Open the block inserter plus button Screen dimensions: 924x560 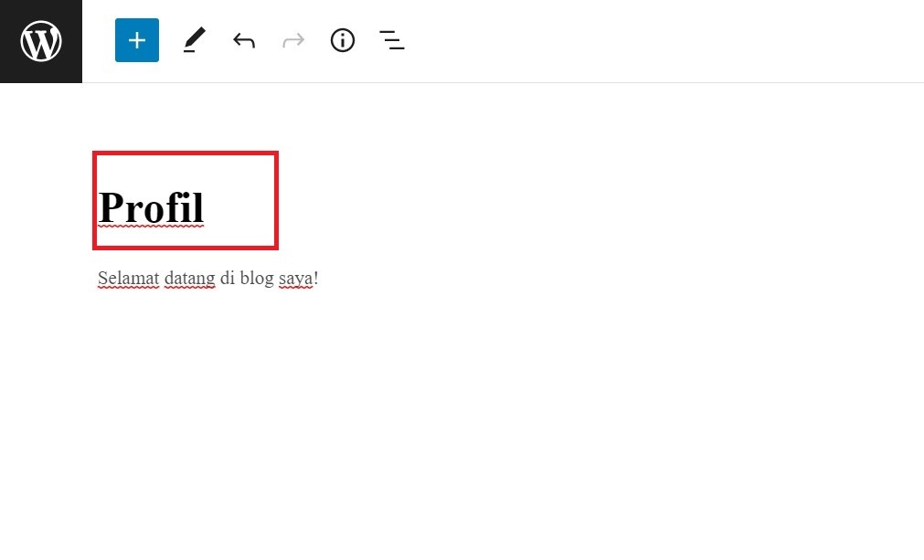[x=137, y=41]
